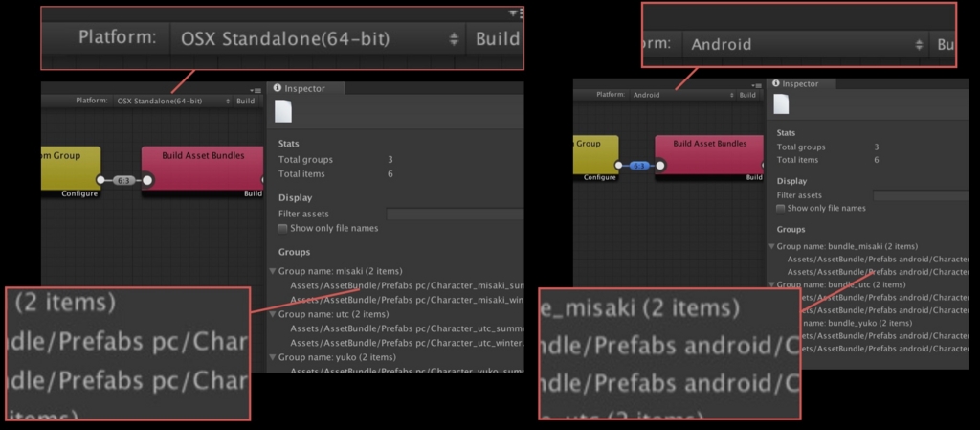Select Build Asset Bundles node in Android window
The image size is (980, 430).
click(x=710, y=157)
